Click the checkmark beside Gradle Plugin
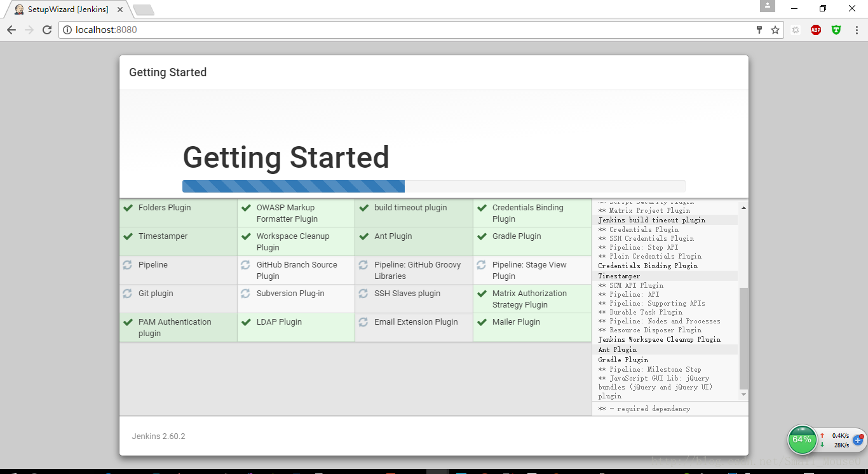Viewport: 868px width, 474px height. 482,236
